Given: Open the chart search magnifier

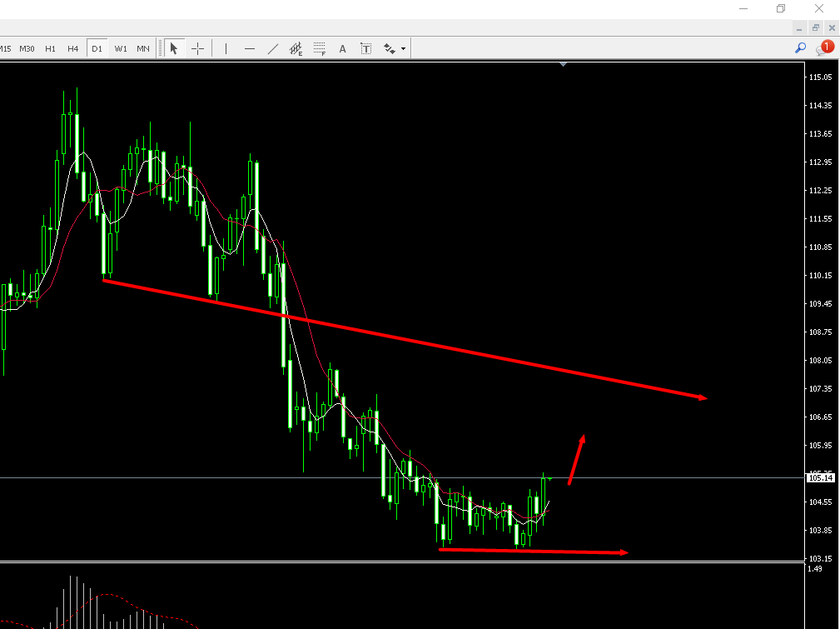Looking at the screenshot, I should point(800,47).
